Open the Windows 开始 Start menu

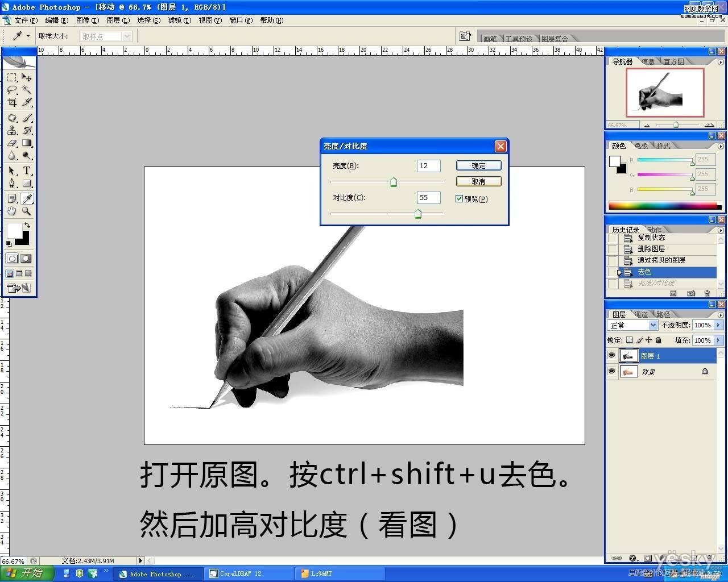pyautogui.click(x=27, y=573)
